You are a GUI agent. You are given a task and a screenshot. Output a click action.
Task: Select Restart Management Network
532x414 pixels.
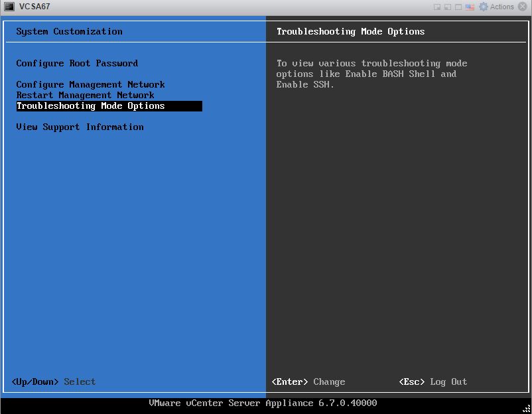[85, 96]
